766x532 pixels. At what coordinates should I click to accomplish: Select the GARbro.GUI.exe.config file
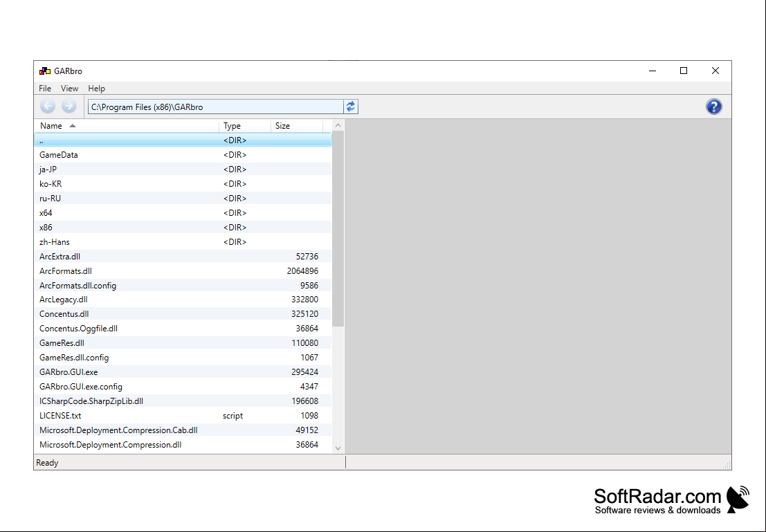click(183, 387)
